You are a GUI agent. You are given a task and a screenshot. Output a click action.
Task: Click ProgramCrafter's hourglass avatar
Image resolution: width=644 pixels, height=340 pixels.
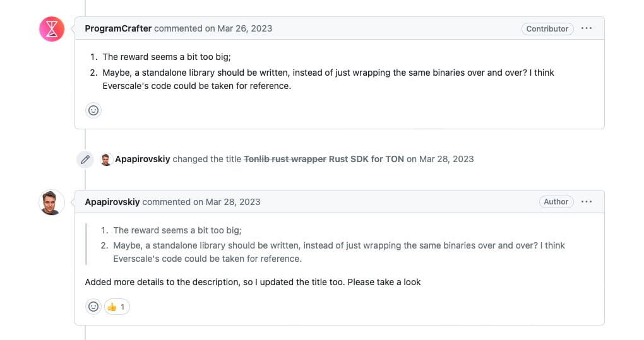point(52,29)
